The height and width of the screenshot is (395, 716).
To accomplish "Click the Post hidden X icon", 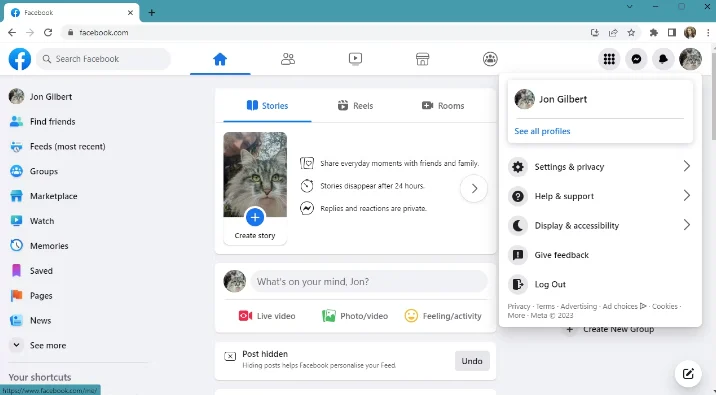I will click(230, 356).
